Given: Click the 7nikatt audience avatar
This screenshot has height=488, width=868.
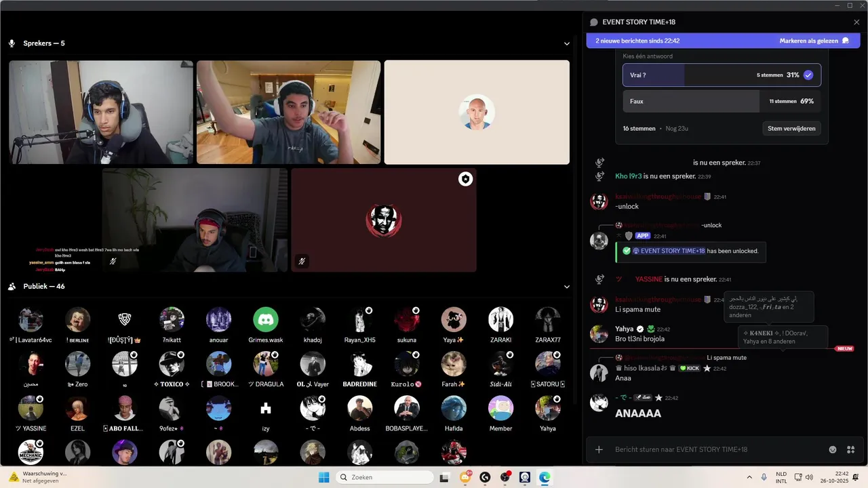Looking at the screenshot, I should pyautogui.click(x=172, y=319).
